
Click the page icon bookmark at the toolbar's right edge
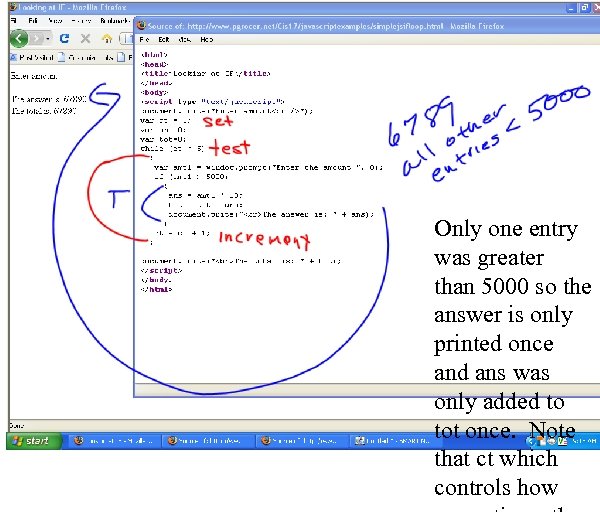121,57
